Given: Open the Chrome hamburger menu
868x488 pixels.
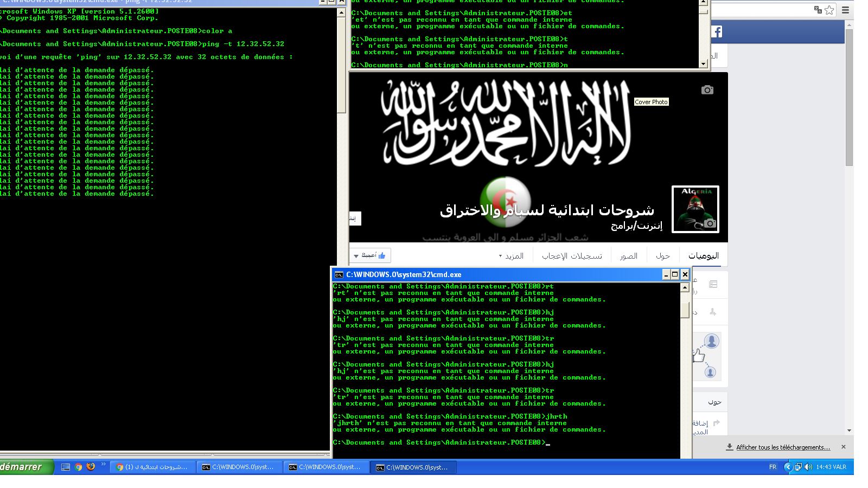Looking at the screenshot, I should (845, 10).
